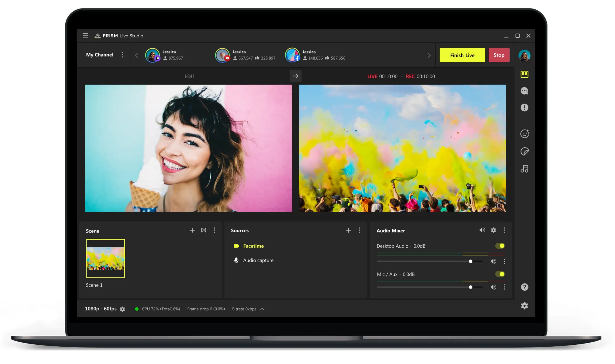Open the background music icon

click(x=525, y=169)
